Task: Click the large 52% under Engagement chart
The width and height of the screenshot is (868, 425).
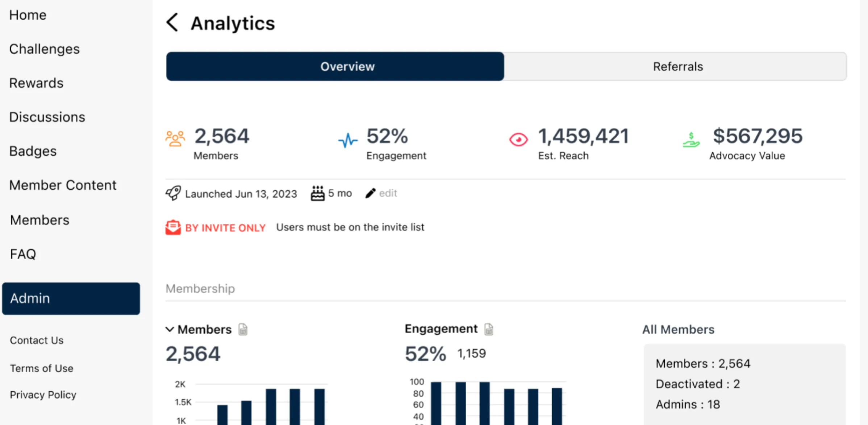Action: [425, 354]
